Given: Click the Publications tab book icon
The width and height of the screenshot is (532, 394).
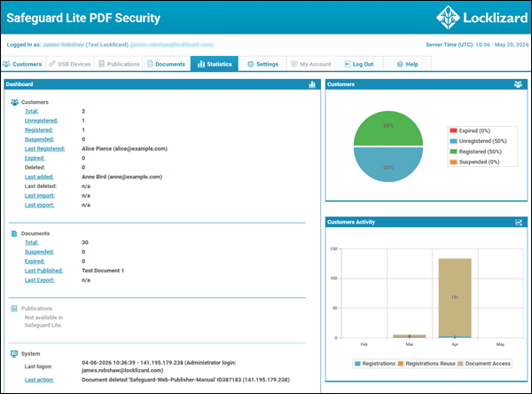Looking at the screenshot, I should pyautogui.click(x=101, y=64).
